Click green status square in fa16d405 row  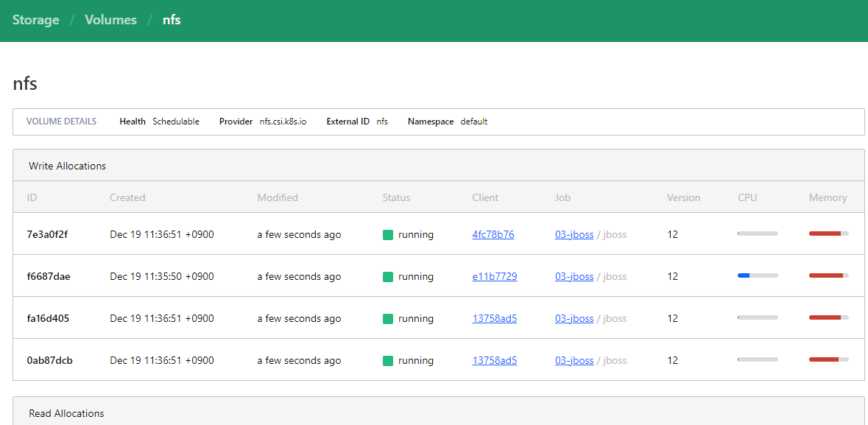388,319
